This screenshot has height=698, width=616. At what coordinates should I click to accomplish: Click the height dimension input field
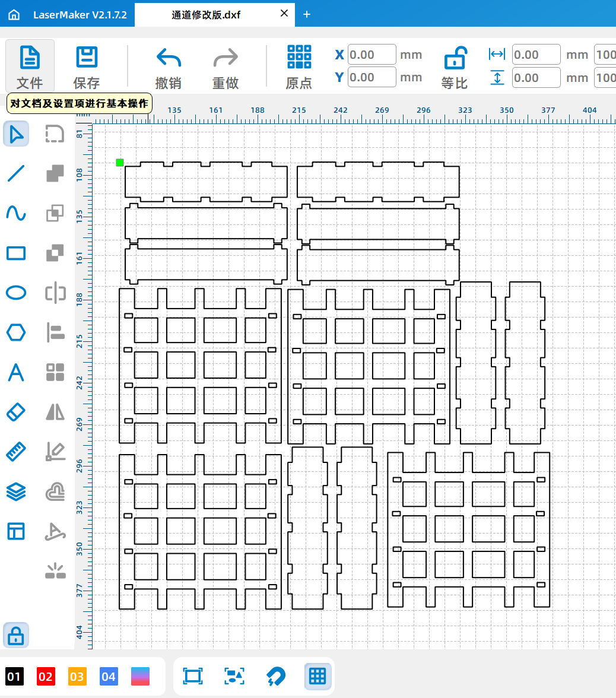pos(536,78)
